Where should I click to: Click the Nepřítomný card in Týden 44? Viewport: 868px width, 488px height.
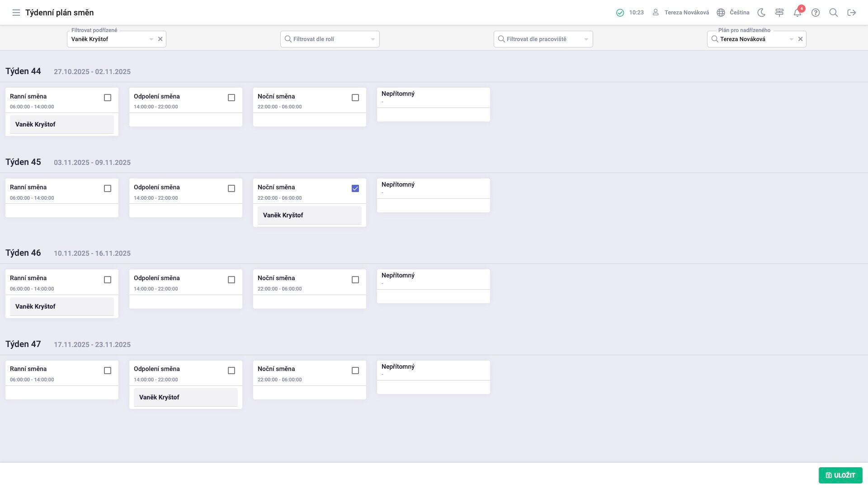(x=434, y=104)
